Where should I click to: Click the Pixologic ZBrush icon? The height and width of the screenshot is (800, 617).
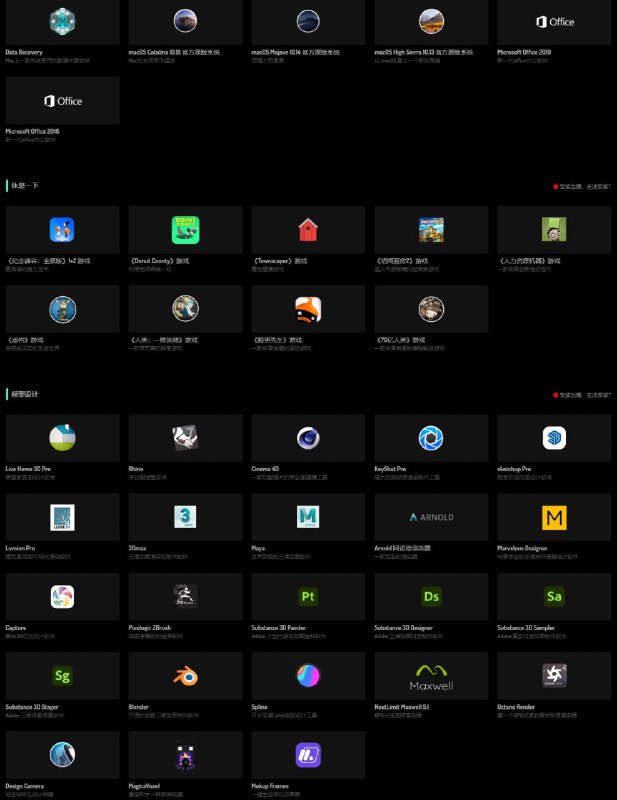pos(185,597)
